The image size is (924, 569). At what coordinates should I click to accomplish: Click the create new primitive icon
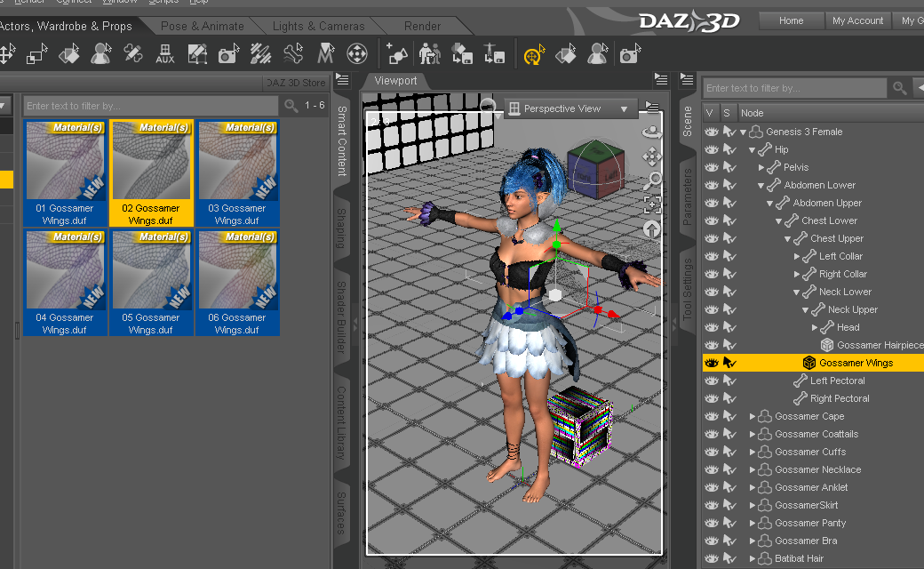pyautogui.click(x=397, y=54)
